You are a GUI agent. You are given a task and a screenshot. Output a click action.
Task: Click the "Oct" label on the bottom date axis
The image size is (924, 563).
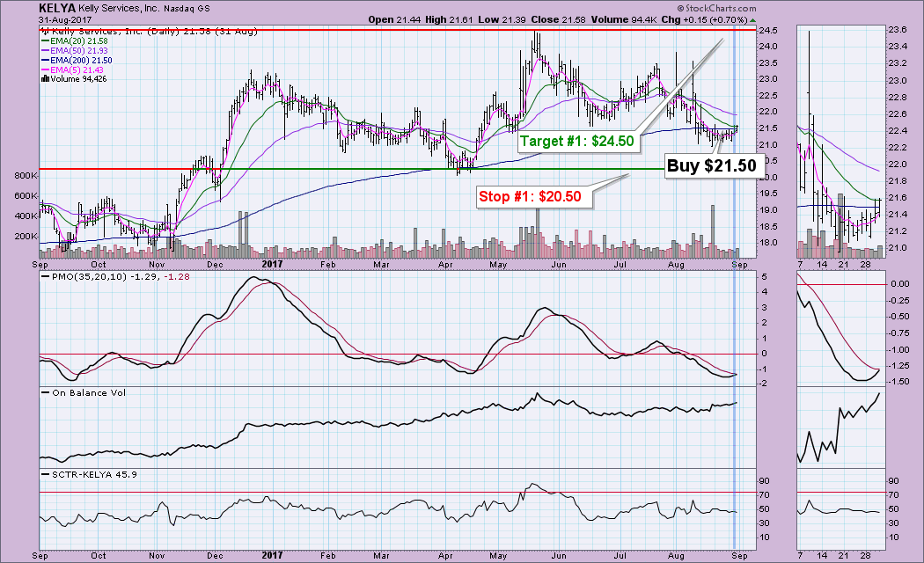pyautogui.click(x=99, y=555)
